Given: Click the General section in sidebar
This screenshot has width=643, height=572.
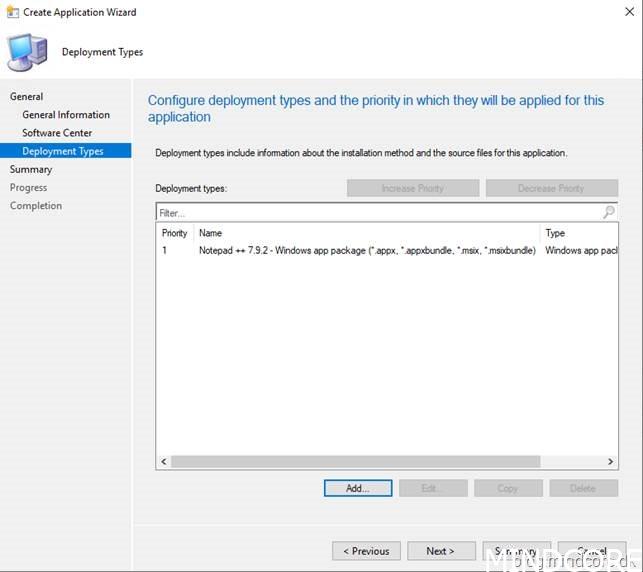Looking at the screenshot, I should (x=27, y=97).
